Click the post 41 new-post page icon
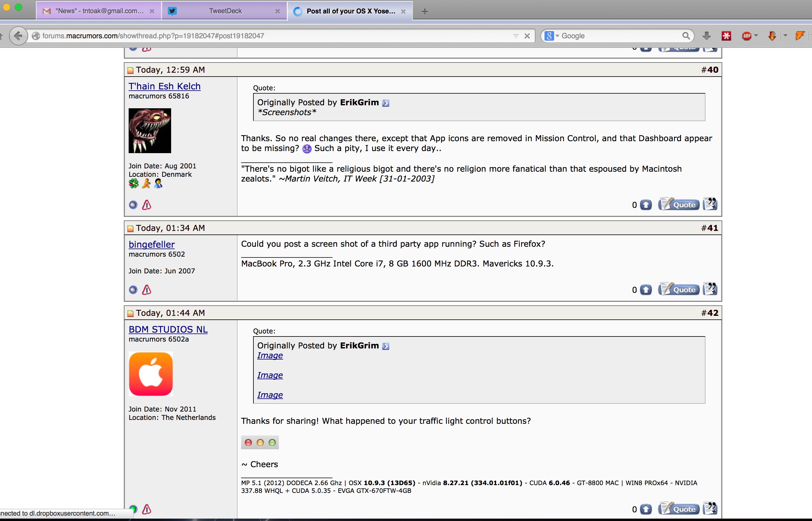Screen dimensions: 812x521 [131, 229]
